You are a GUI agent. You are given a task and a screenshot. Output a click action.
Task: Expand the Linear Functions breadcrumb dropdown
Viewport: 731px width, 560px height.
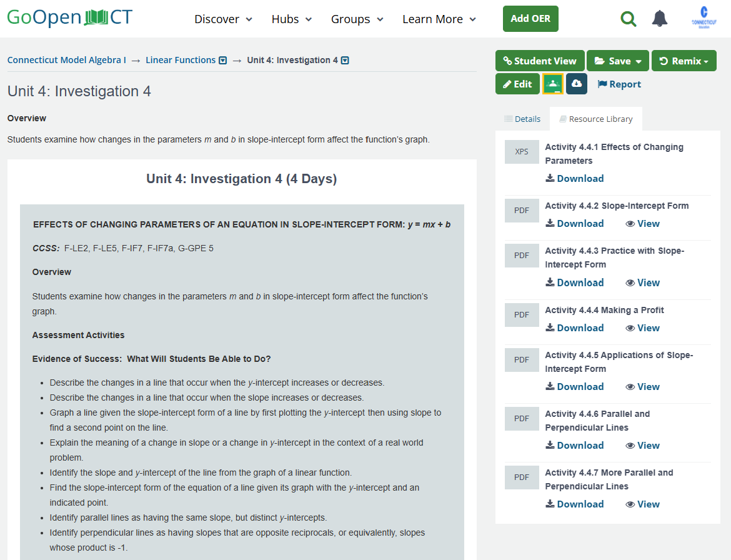[223, 61]
